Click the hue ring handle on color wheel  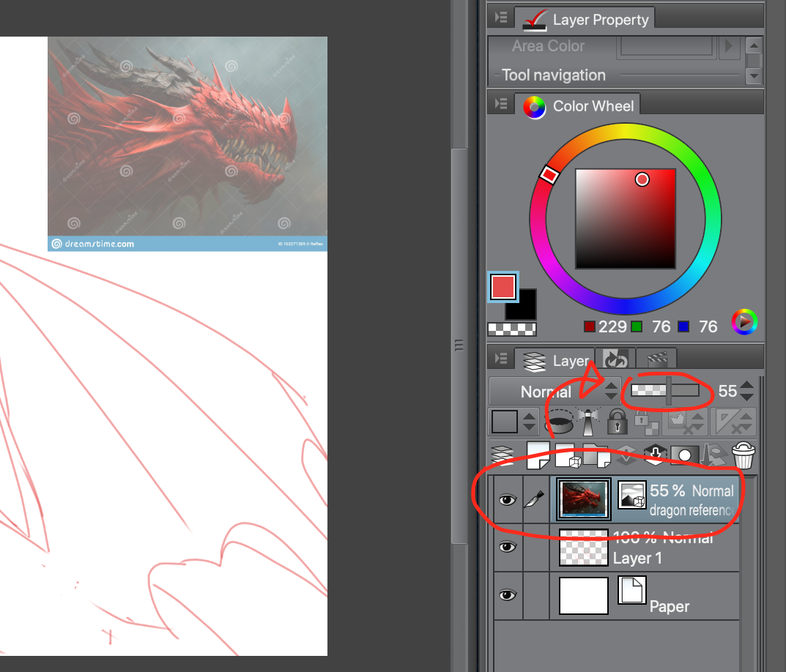tap(549, 174)
